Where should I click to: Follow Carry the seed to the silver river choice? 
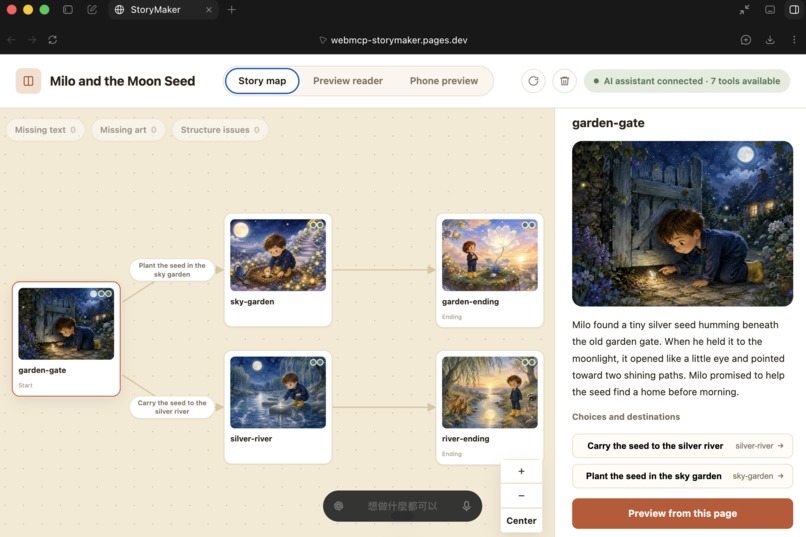click(x=682, y=446)
